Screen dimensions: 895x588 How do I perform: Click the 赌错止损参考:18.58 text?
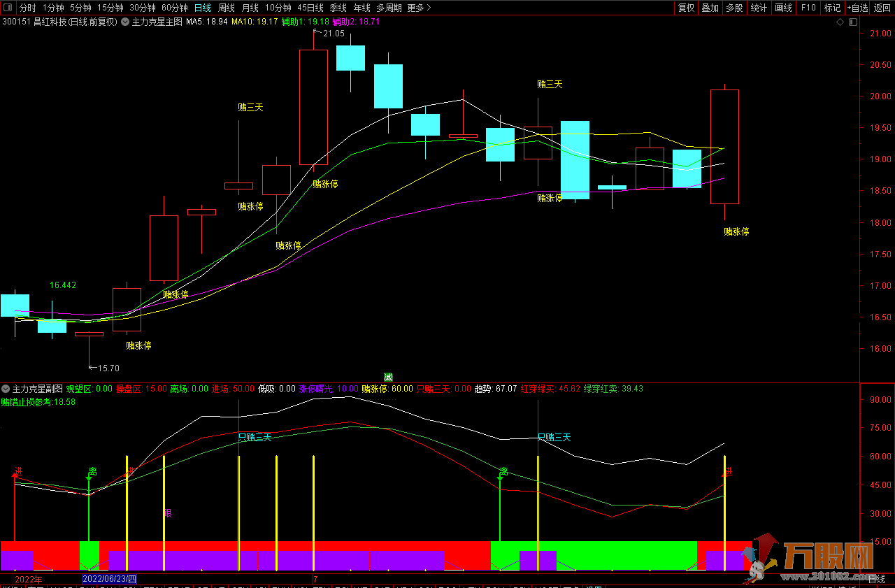pos(38,402)
